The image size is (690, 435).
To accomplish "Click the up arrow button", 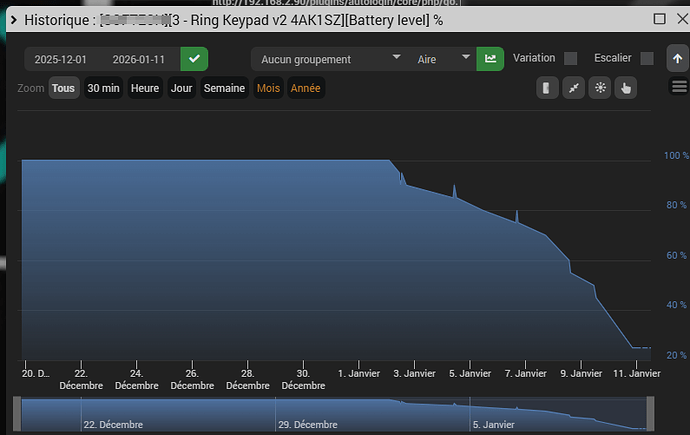I will coord(677,58).
